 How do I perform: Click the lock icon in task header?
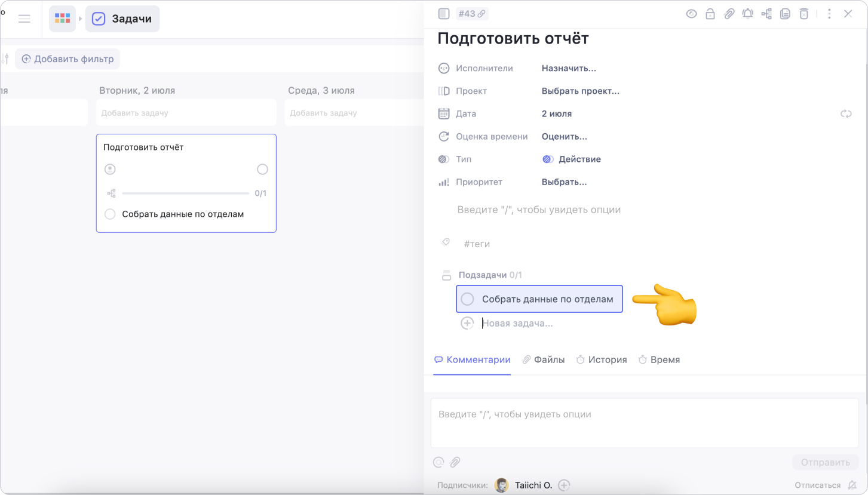pos(710,14)
